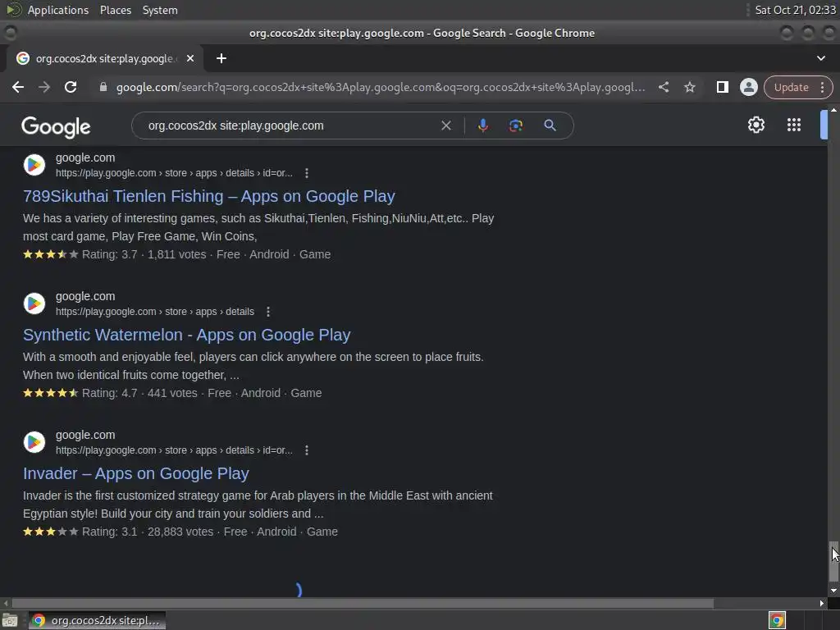
Task: Reload the current page
Action: click(71, 87)
